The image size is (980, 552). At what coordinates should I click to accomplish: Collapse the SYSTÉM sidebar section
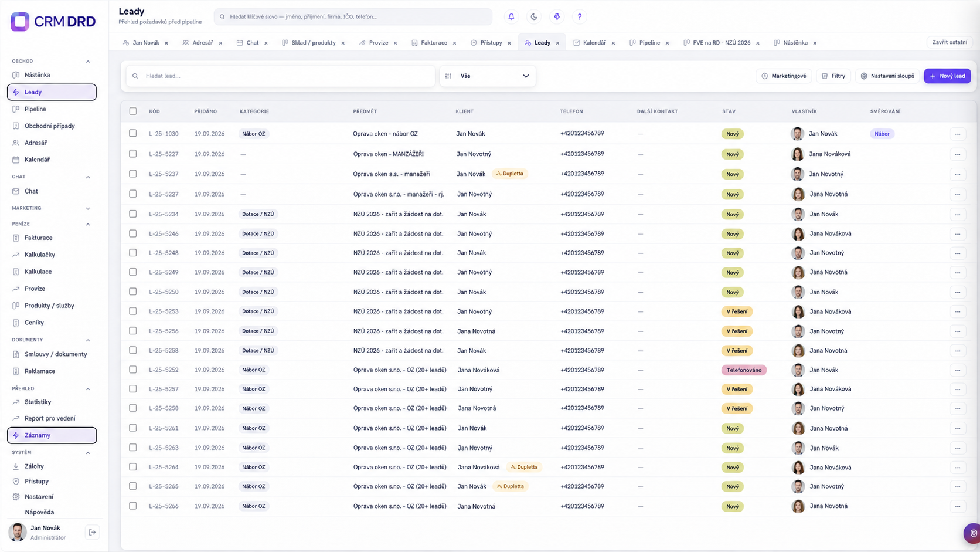click(x=88, y=453)
